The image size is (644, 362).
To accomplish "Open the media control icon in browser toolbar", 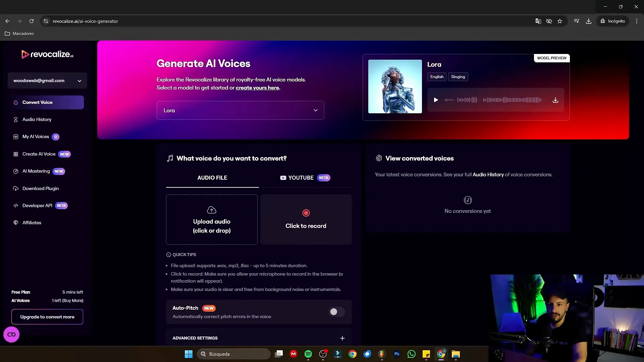I will pyautogui.click(x=577, y=21).
